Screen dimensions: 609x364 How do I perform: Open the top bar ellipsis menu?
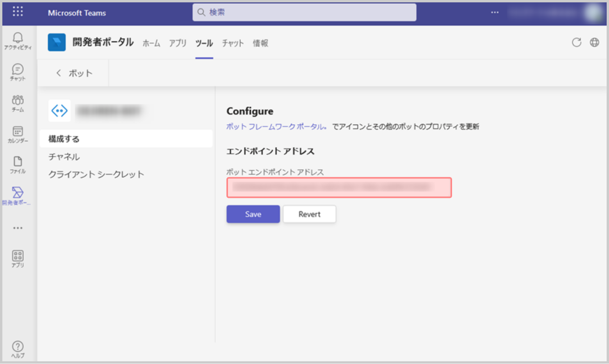click(x=495, y=12)
